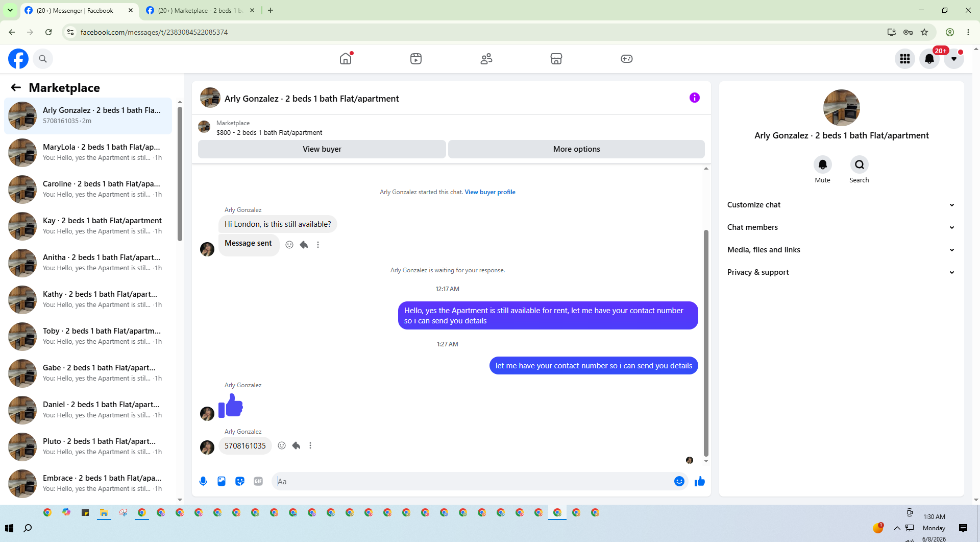Image resolution: width=980 pixels, height=542 pixels.
Task: Open a new browser tab
Action: coord(271,10)
